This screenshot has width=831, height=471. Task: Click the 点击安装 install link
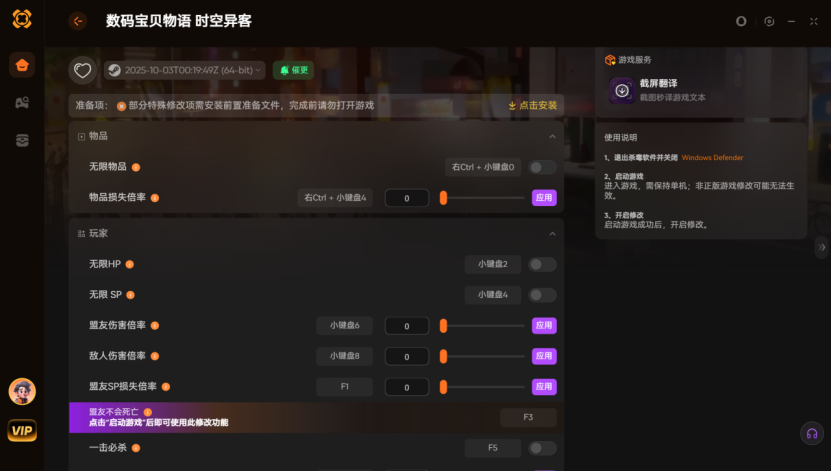[533, 105]
